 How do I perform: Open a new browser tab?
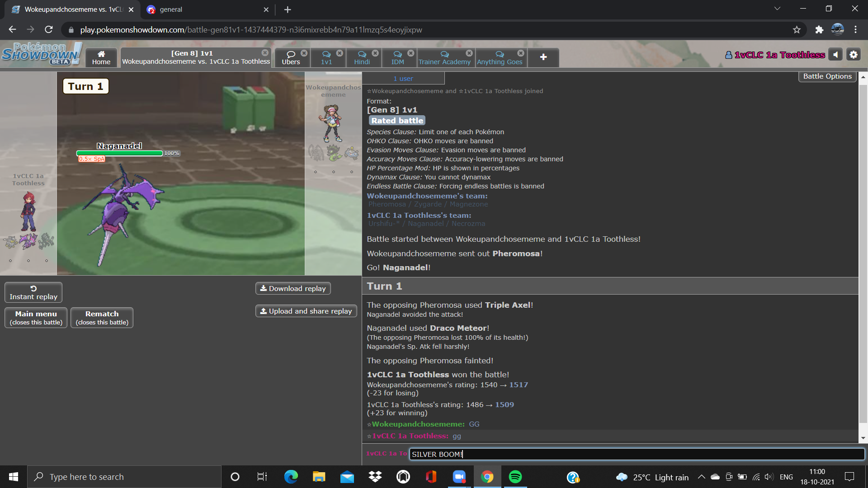(288, 9)
